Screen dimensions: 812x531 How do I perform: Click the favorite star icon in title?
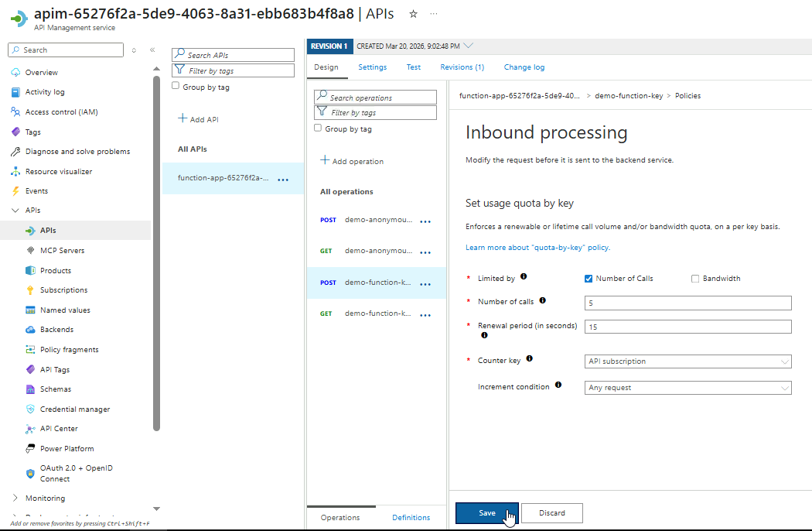coord(413,14)
